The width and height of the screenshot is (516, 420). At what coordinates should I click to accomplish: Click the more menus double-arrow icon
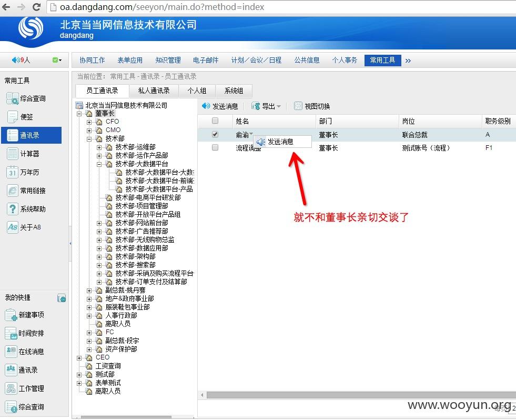pyautogui.click(x=408, y=61)
